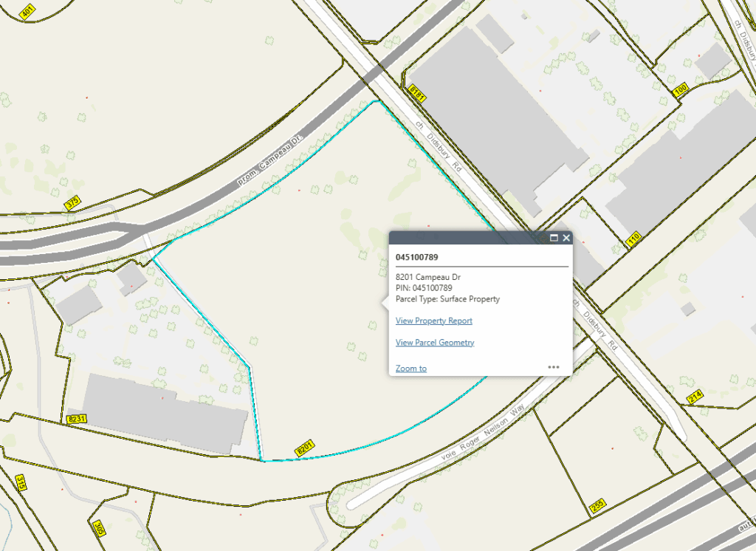The width and height of the screenshot is (756, 551).
Task: Select the 255 address label
Action: coord(598,506)
